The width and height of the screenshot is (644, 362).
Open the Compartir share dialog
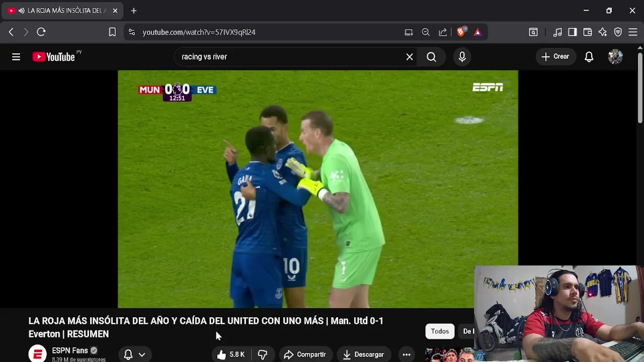[305, 354]
